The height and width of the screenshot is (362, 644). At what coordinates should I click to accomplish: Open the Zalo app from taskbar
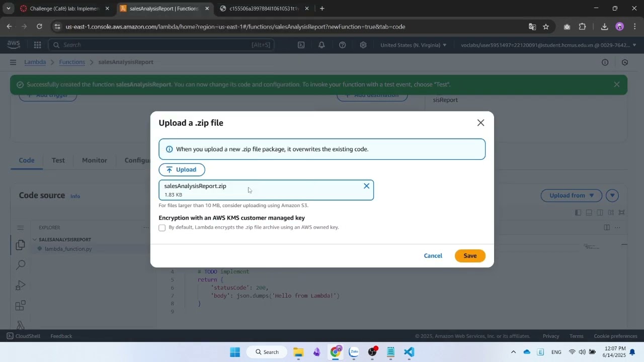354,352
